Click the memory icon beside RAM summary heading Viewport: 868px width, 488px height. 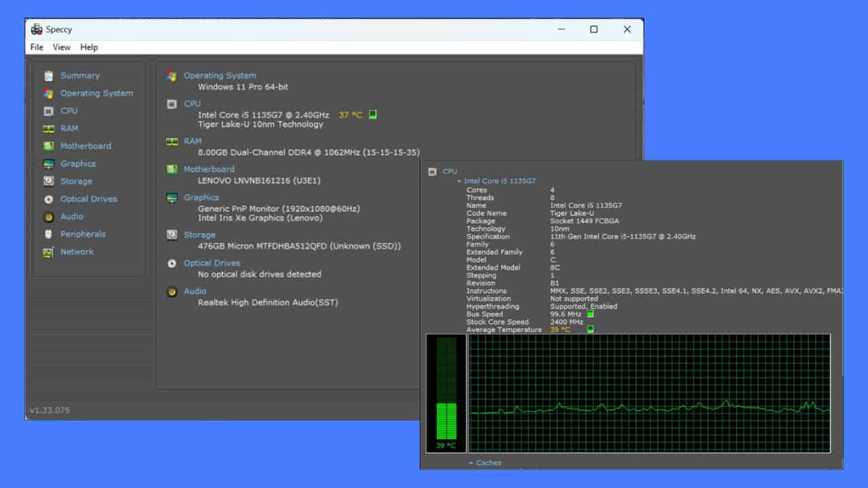[x=172, y=142]
